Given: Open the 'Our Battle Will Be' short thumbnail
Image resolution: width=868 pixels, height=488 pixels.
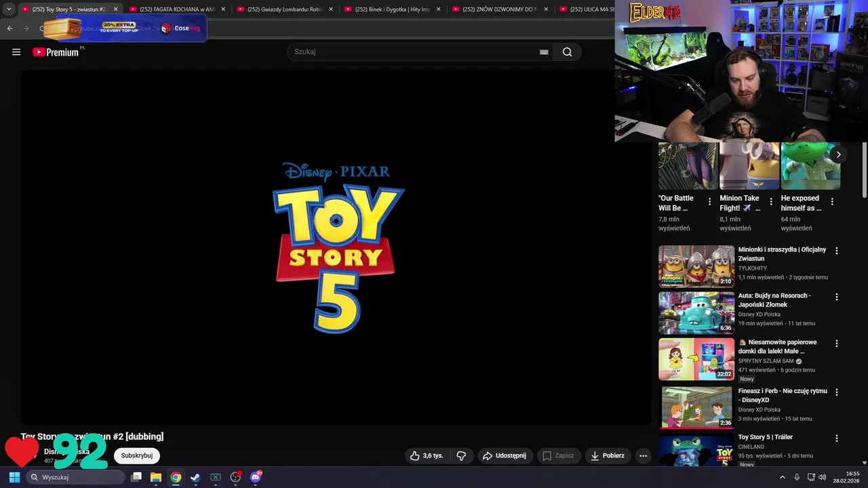Looking at the screenshot, I should (688, 166).
